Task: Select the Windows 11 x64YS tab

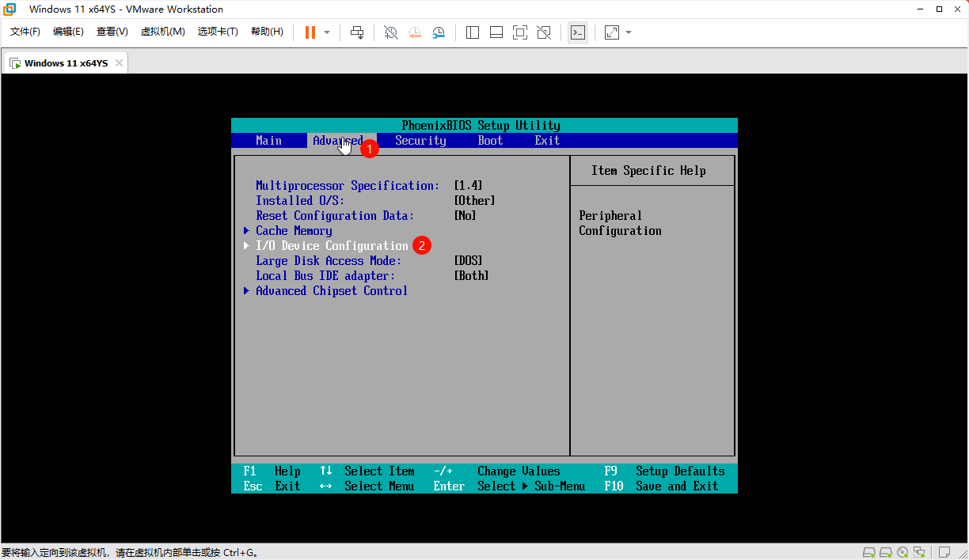Action: pos(65,63)
